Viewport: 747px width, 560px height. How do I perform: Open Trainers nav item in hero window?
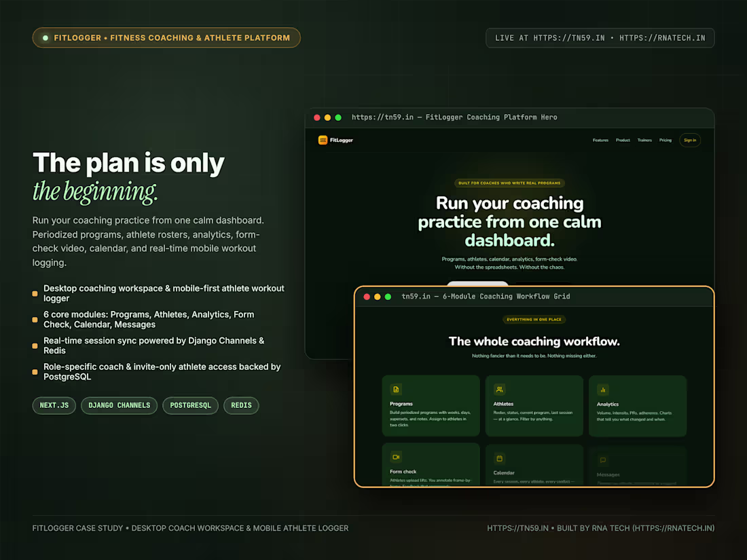pyautogui.click(x=644, y=140)
